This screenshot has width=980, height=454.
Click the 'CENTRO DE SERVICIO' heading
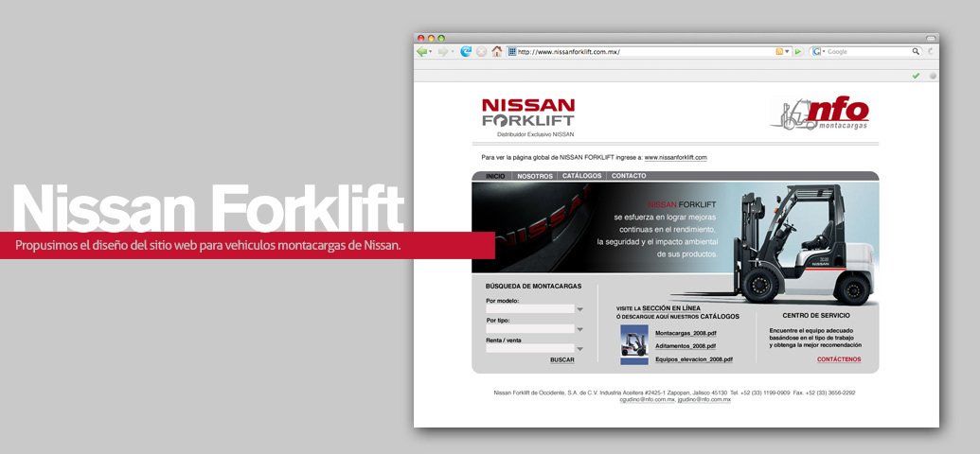tap(814, 316)
